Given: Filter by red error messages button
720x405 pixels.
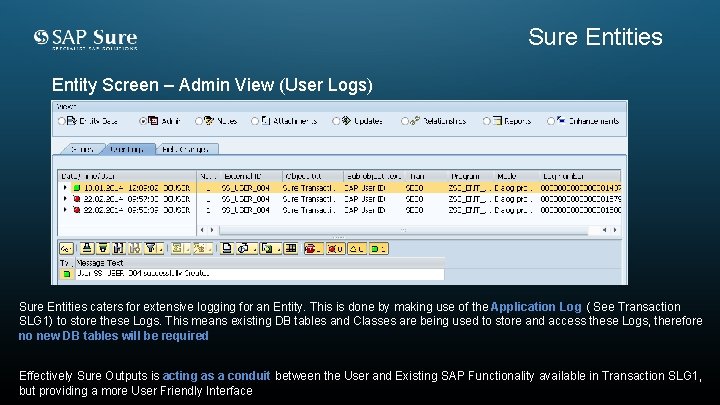Looking at the screenshot, I should (x=335, y=248).
